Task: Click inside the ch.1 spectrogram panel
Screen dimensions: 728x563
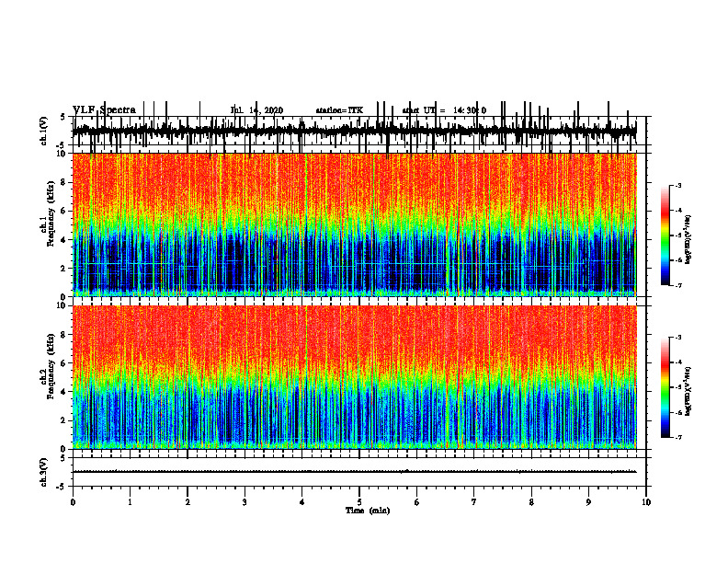Action: coord(354,224)
